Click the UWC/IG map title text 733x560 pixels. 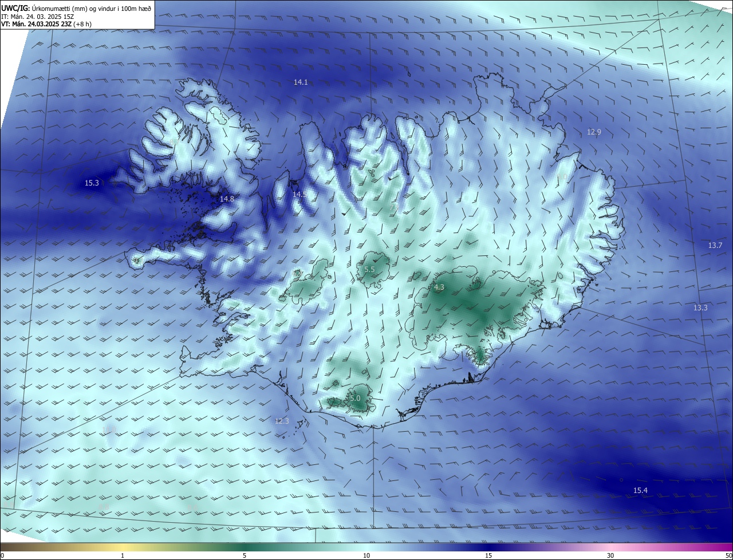76,7
